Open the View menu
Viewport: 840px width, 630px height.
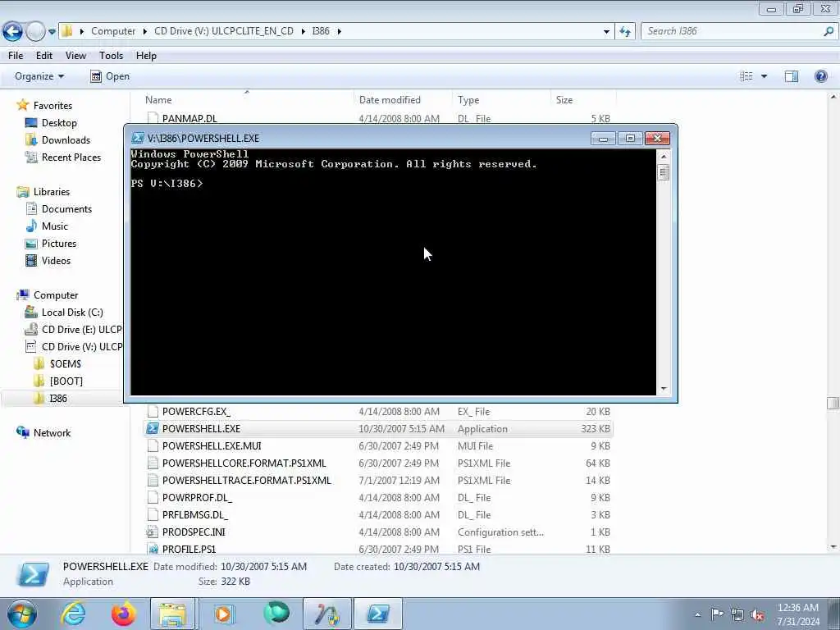75,56
